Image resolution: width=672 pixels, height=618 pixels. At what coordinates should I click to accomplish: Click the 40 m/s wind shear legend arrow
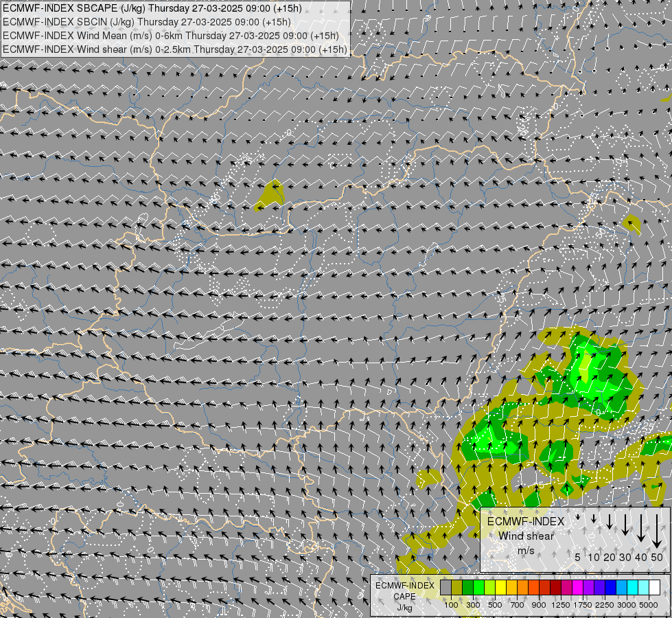coord(641,528)
